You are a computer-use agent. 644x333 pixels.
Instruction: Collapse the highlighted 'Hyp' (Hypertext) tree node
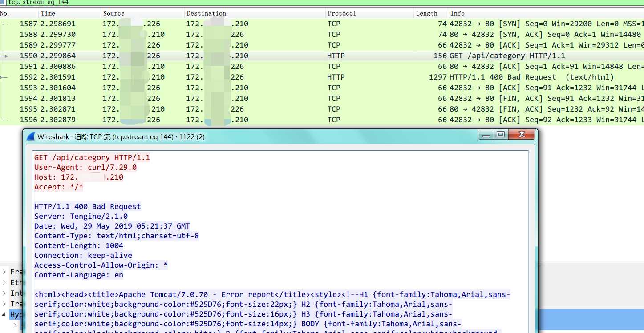[4, 314]
